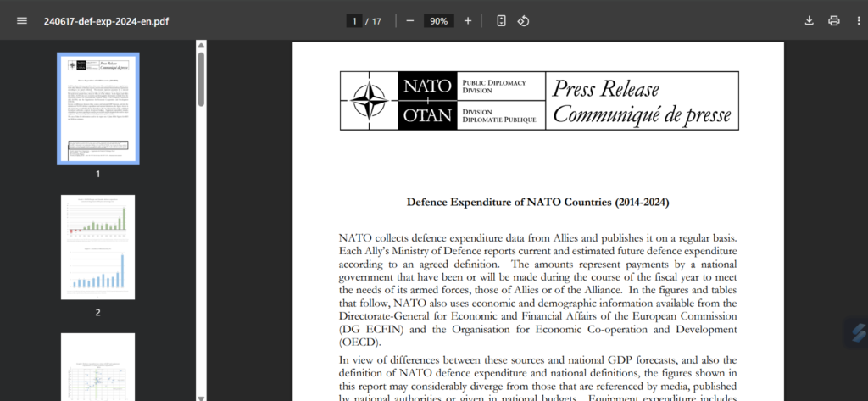Download the PDF file
This screenshot has height=401, width=868.
(809, 21)
